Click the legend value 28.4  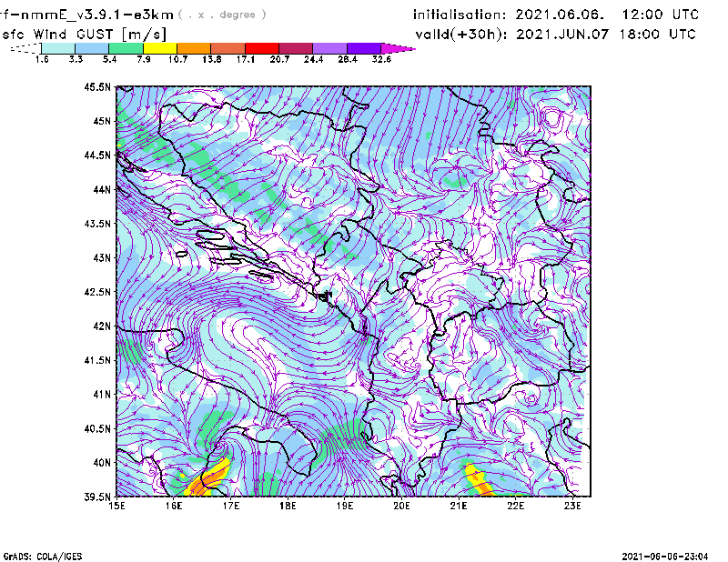pyautogui.click(x=348, y=59)
